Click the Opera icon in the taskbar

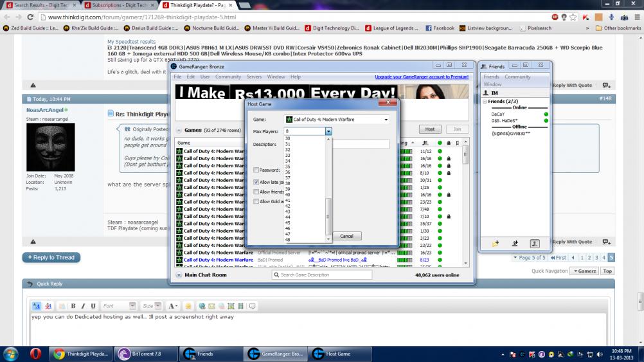click(36, 354)
